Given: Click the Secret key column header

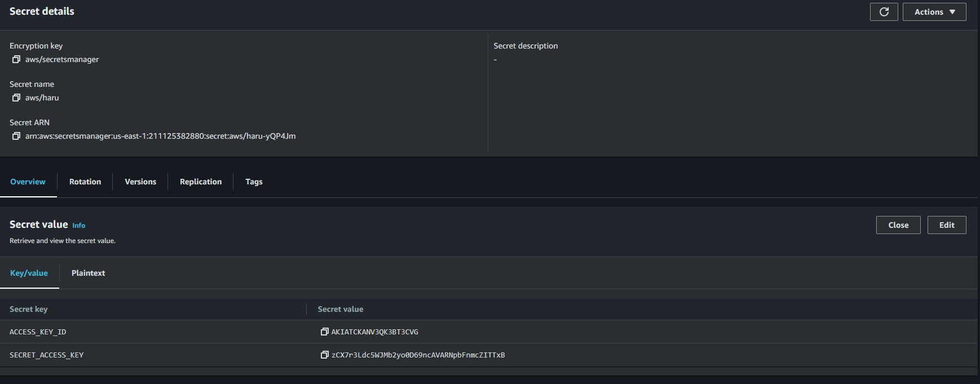Looking at the screenshot, I should (x=29, y=309).
